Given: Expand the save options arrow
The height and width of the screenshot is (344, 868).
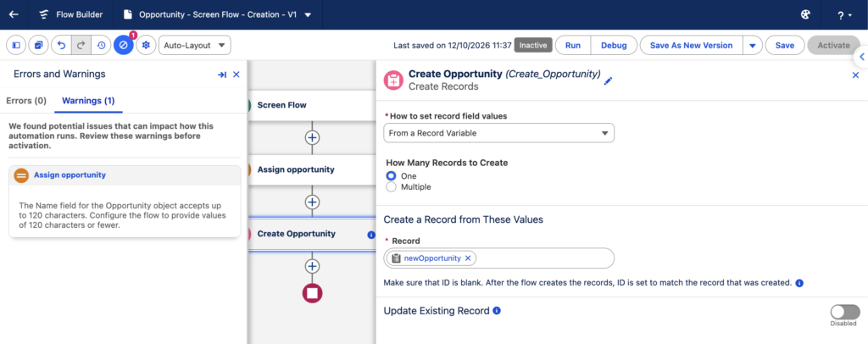Looking at the screenshot, I should click(x=753, y=46).
